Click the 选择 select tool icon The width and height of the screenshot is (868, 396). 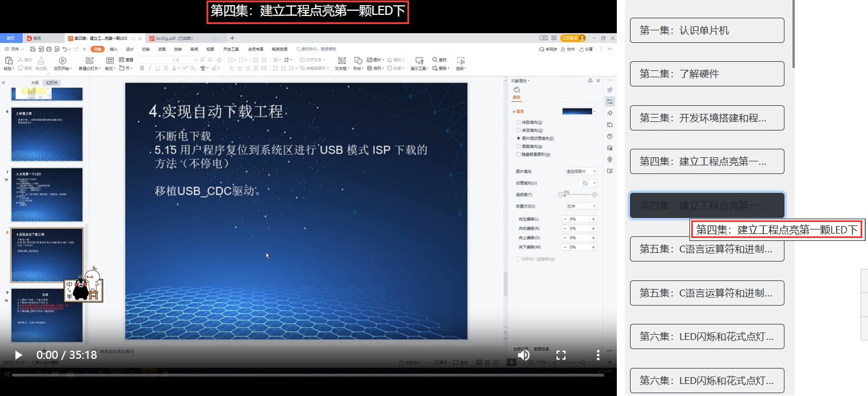click(461, 60)
